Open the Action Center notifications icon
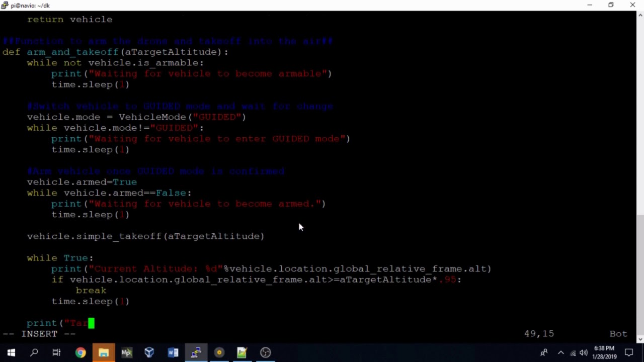The image size is (644, 362). [x=629, y=352]
